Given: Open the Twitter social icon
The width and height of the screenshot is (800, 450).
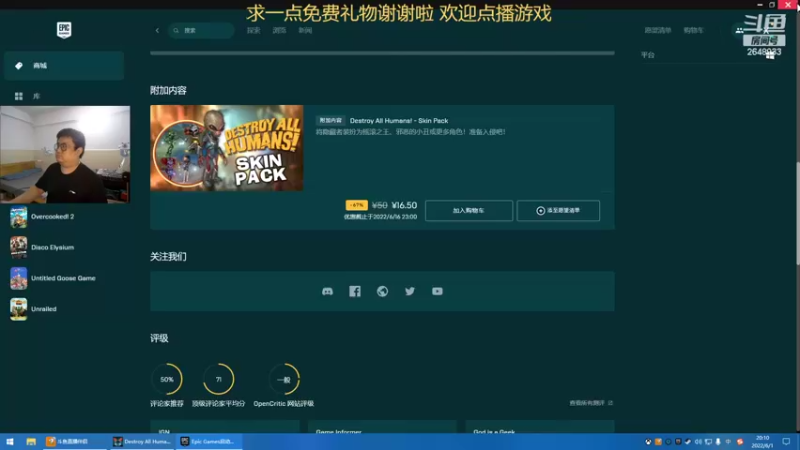Looking at the screenshot, I should tap(410, 291).
